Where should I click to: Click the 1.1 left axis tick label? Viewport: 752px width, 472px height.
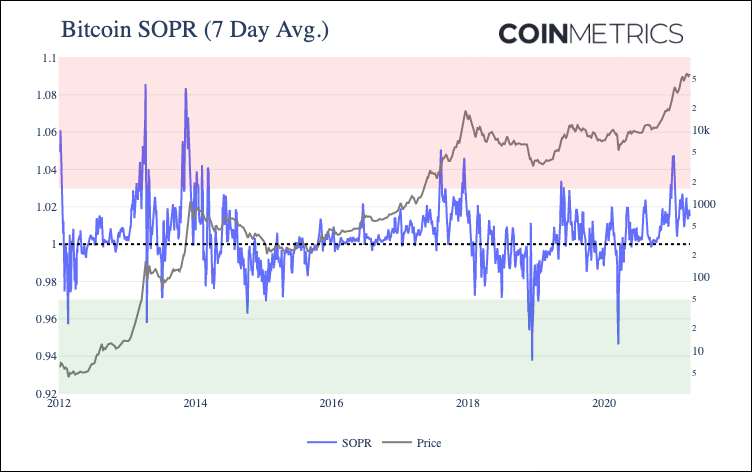(49, 58)
